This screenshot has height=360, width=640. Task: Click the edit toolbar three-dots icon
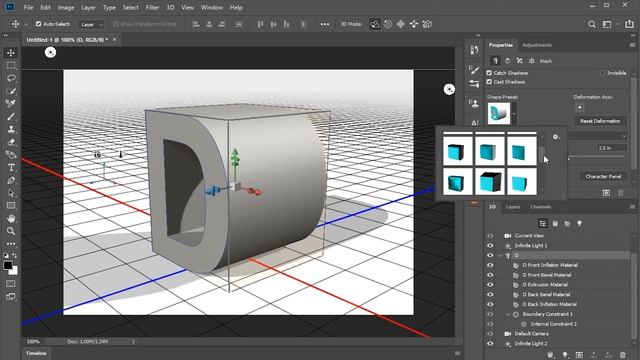coord(11,244)
